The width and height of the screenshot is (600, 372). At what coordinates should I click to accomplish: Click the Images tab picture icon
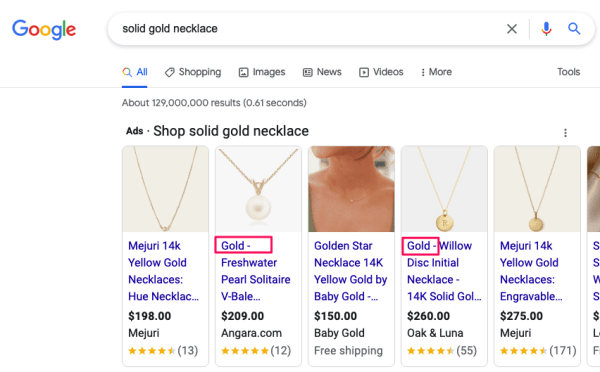click(x=243, y=72)
